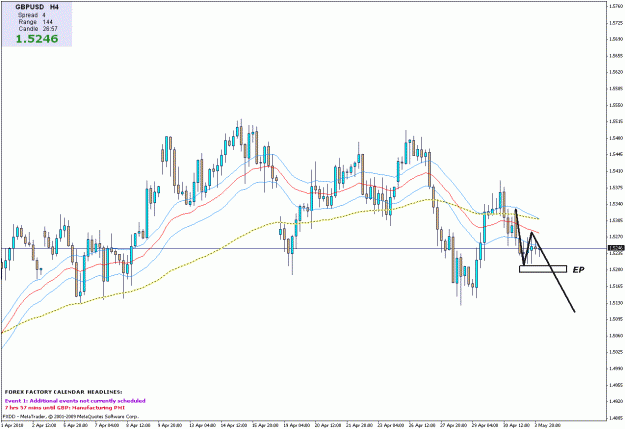Click the '29 Apr 04:00' time axis label

[485, 425]
